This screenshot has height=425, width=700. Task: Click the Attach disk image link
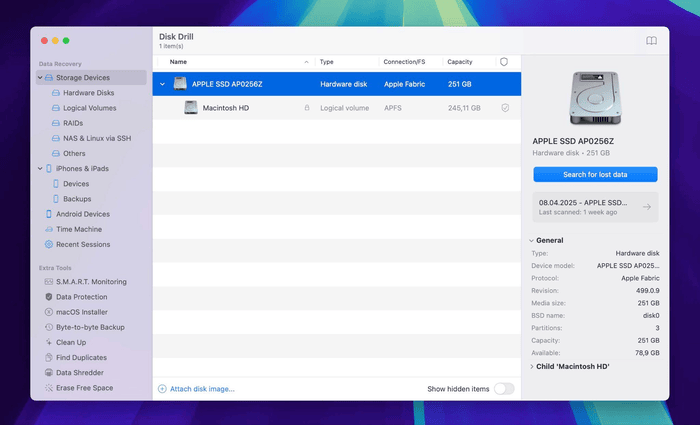202,389
